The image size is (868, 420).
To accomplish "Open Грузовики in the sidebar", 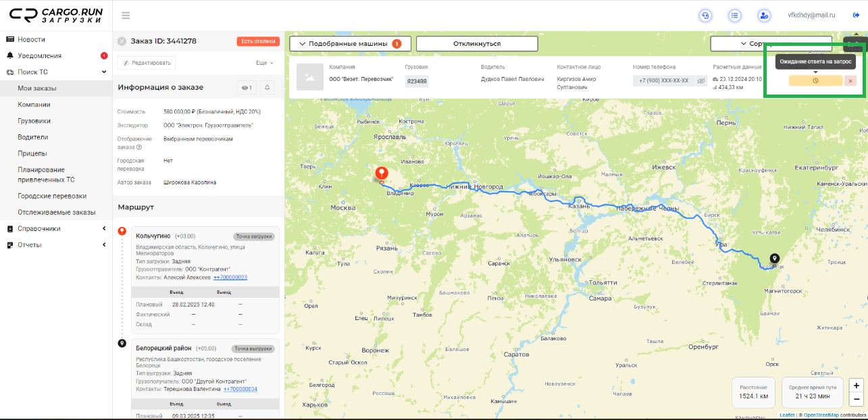I will [x=34, y=121].
